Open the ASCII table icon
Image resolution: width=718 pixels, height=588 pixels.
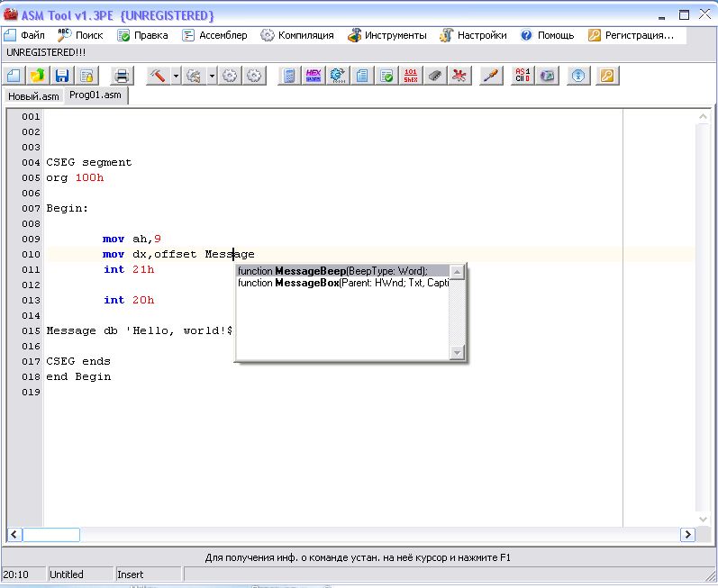(523, 76)
